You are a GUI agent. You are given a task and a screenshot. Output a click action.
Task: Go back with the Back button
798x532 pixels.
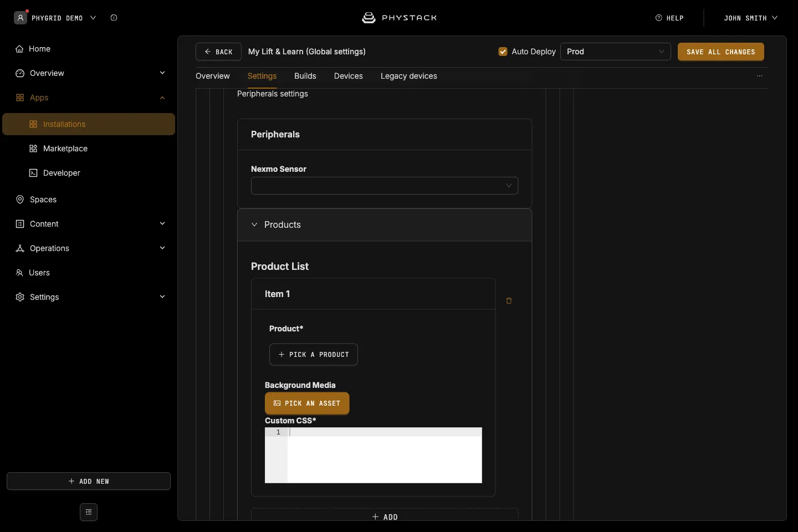click(x=218, y=52)
